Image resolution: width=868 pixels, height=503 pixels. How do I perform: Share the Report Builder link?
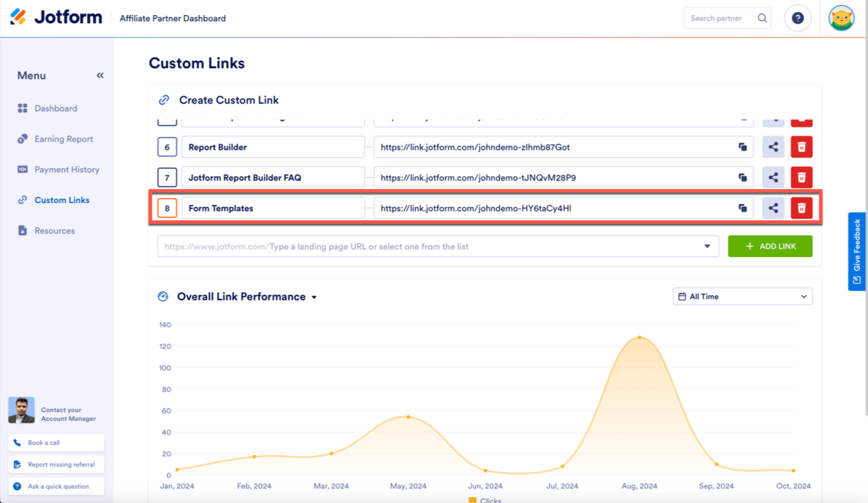click(773, 147)
